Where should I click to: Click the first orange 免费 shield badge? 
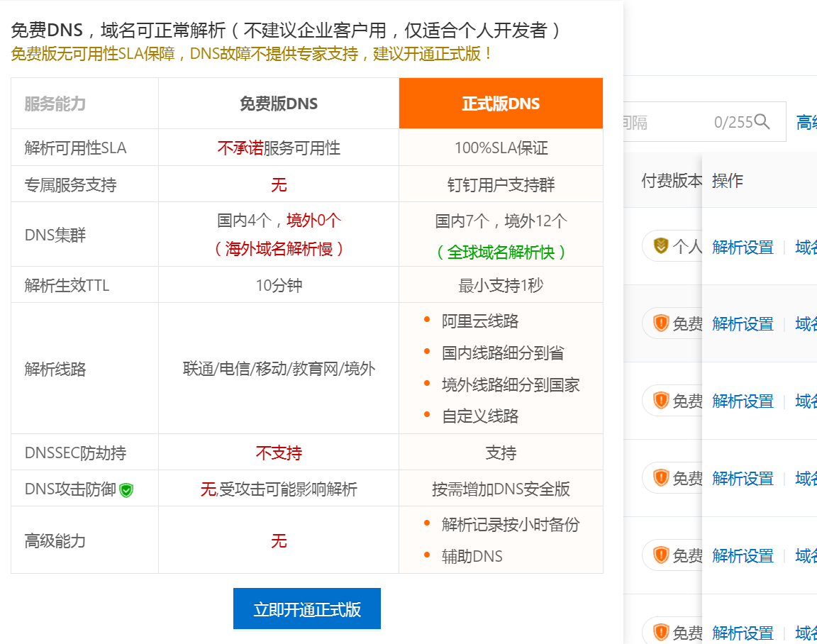coord(661,323)
